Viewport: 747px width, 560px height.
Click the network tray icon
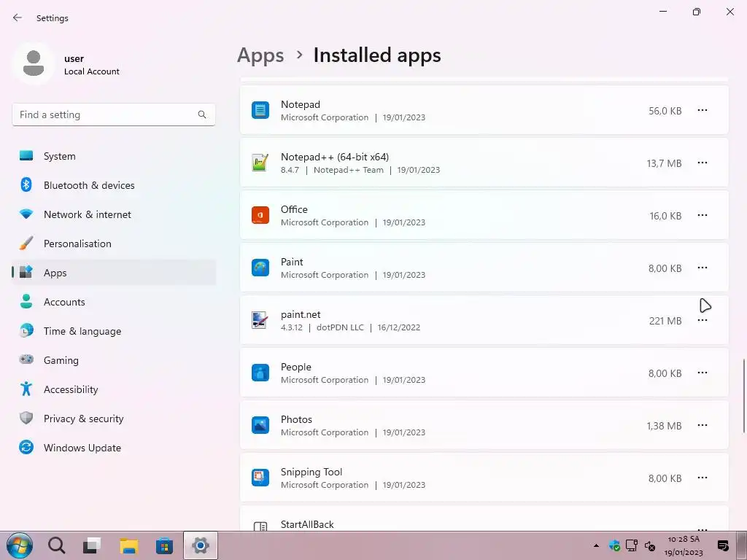tap(632, 545)
